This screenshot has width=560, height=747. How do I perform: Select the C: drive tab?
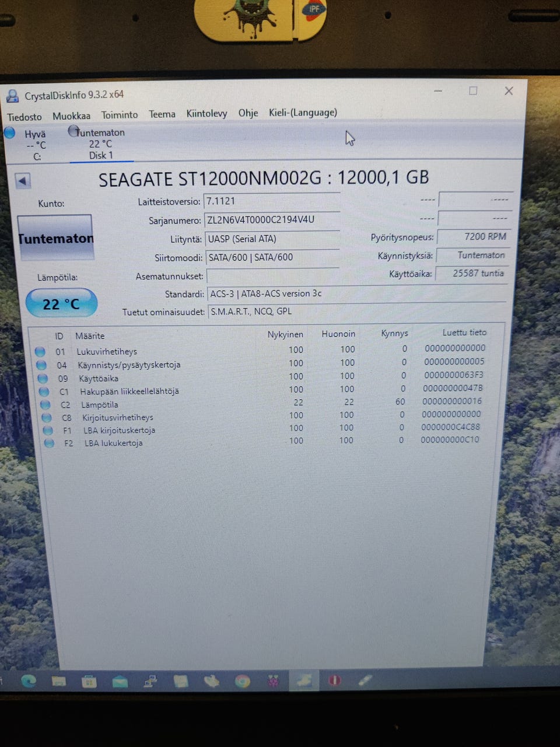35,145
